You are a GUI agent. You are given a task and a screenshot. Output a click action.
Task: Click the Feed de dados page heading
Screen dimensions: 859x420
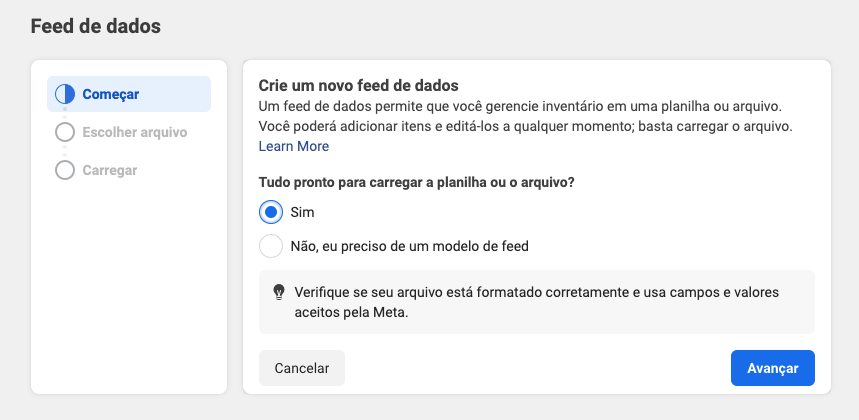[96, 27]
